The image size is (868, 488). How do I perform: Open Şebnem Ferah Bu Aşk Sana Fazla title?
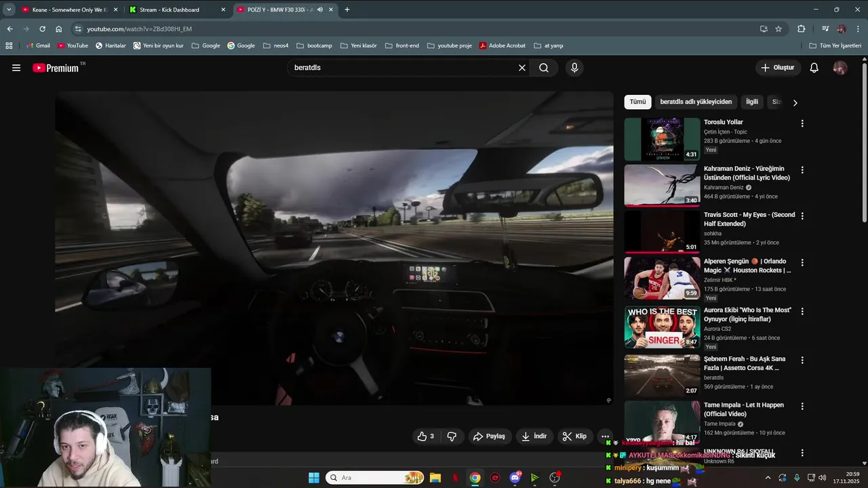coord(745,363)
